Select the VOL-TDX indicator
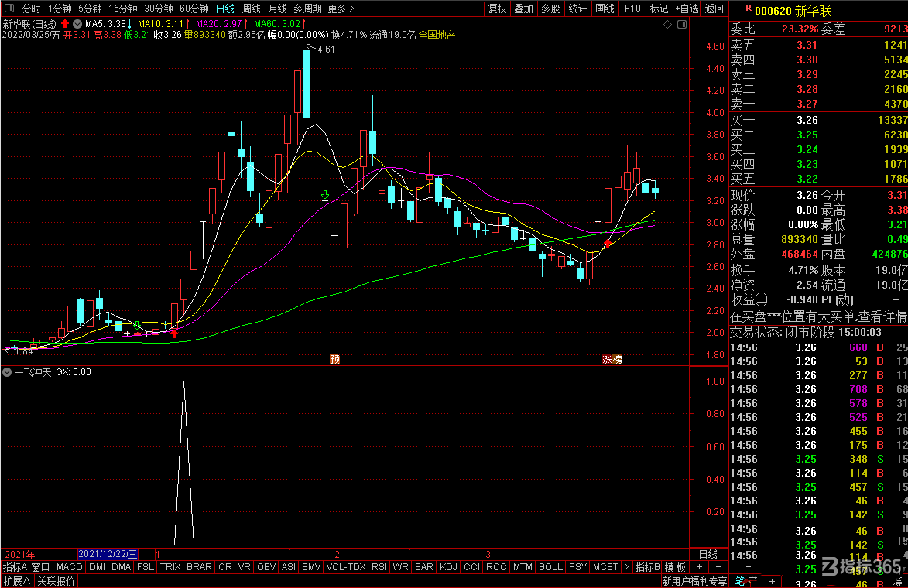Viewport: 908px width, 588px height. click(x=346, y=567)
